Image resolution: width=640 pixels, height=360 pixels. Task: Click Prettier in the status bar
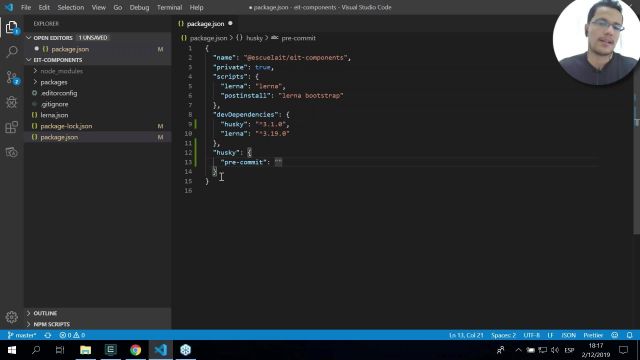coord(593,335)
